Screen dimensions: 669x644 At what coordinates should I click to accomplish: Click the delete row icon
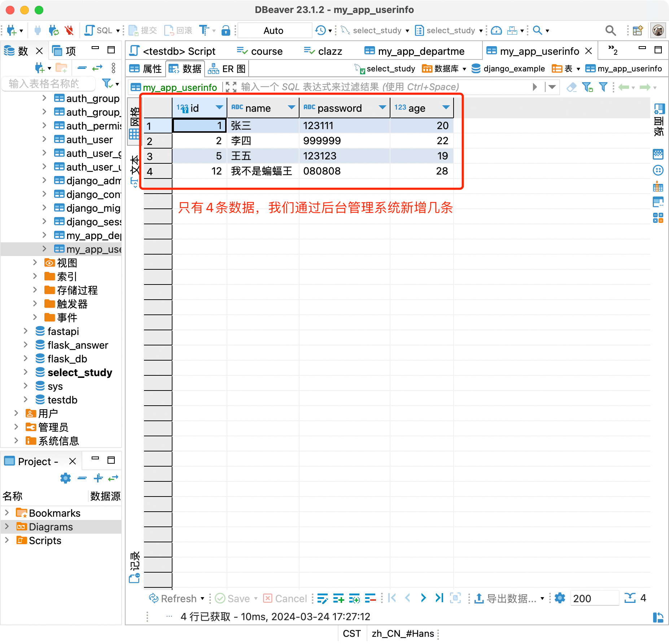370,599
